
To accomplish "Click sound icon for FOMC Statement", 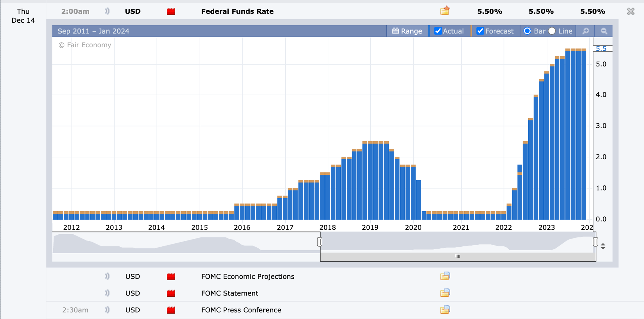I will tap(107, 293).
